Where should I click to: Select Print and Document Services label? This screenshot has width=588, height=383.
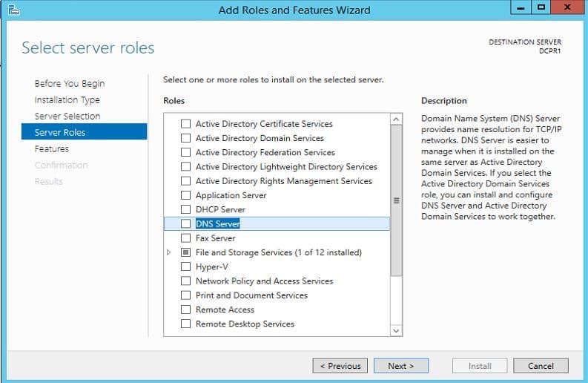tap(251, 295)
